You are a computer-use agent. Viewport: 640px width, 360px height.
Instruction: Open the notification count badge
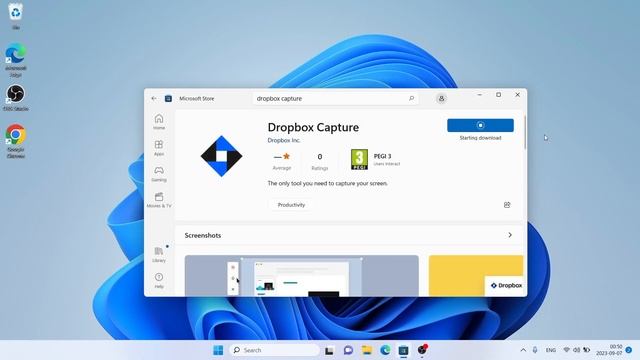tap(629, 350)
